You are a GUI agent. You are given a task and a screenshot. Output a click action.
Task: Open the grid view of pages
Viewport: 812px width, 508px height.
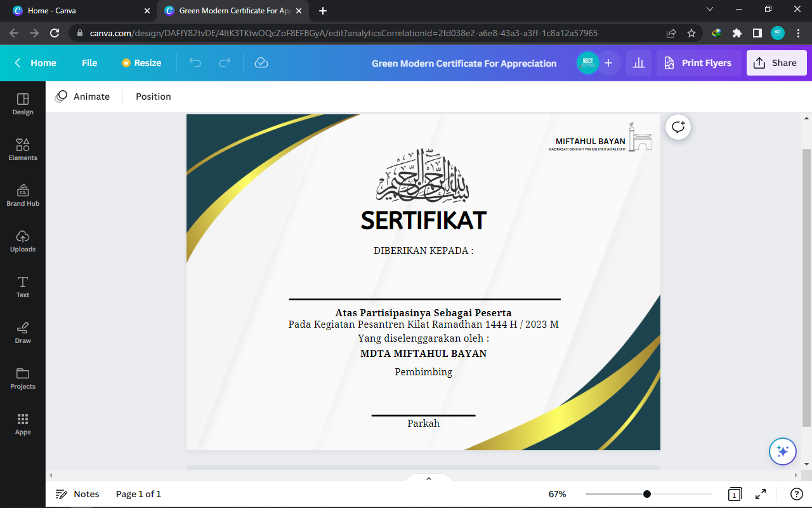click(735, 494)
